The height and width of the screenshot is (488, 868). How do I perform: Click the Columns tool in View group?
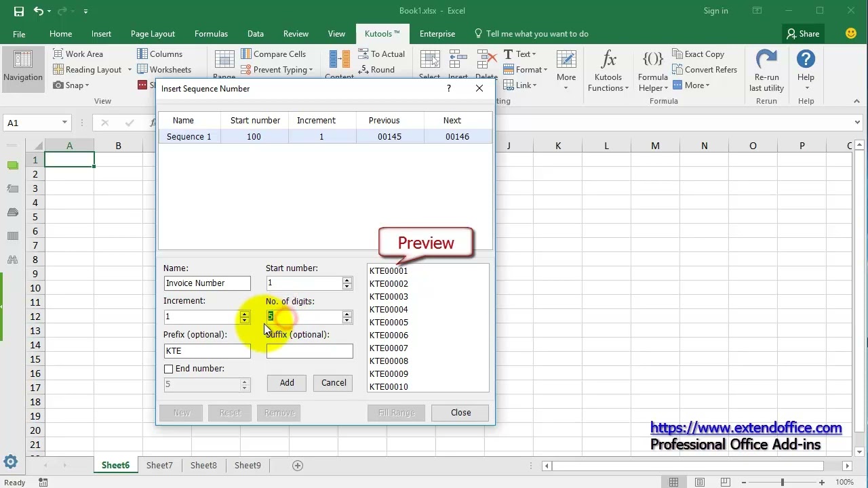point(159,54)
